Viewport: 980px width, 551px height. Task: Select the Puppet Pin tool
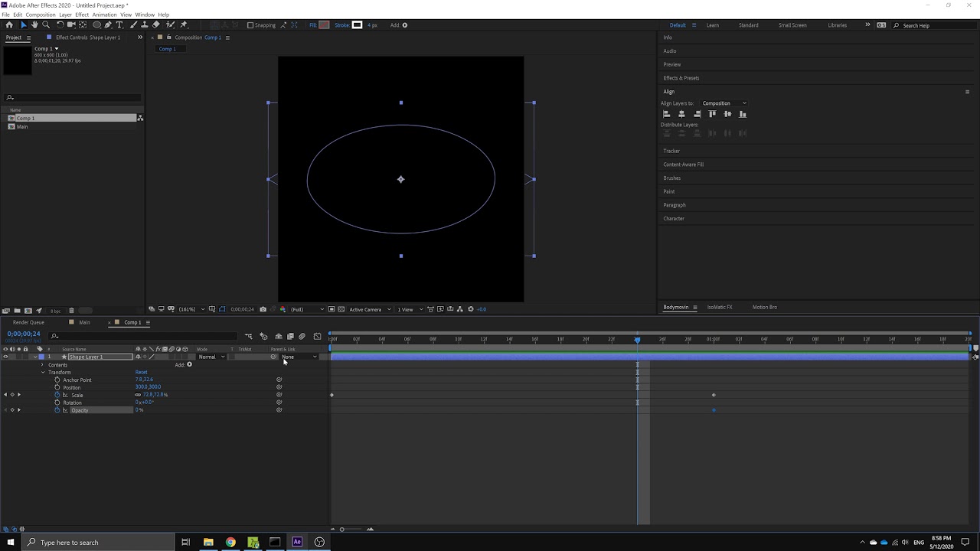tap(184, 24)
